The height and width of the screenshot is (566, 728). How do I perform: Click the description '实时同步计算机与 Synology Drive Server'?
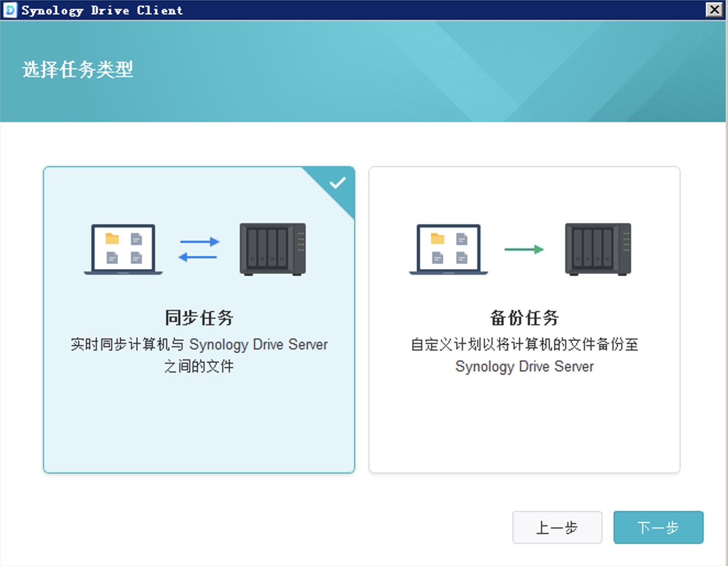click(199, 345)
